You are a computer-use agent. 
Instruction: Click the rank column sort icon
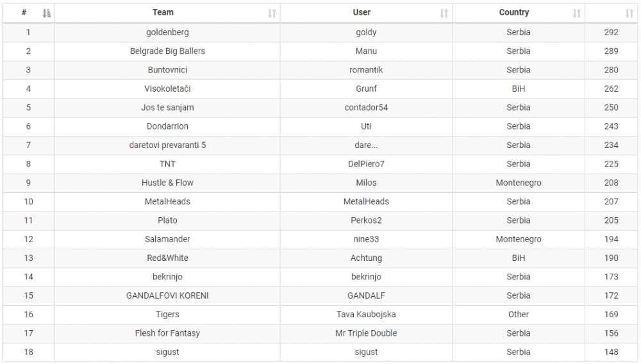coord(47,13)
